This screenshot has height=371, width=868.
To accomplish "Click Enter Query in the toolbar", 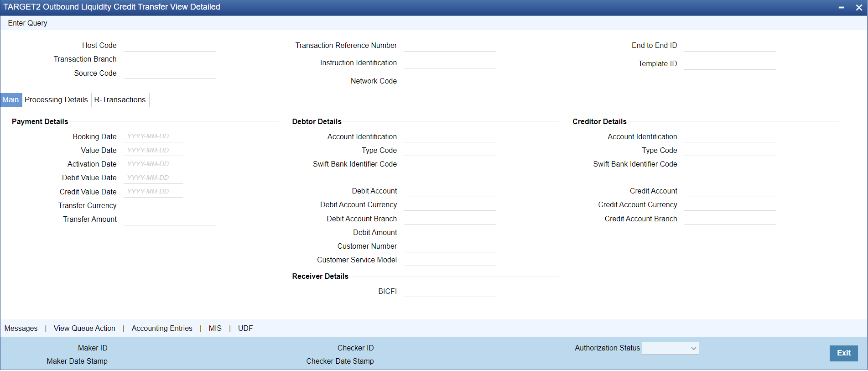I will tap(27, 23).
